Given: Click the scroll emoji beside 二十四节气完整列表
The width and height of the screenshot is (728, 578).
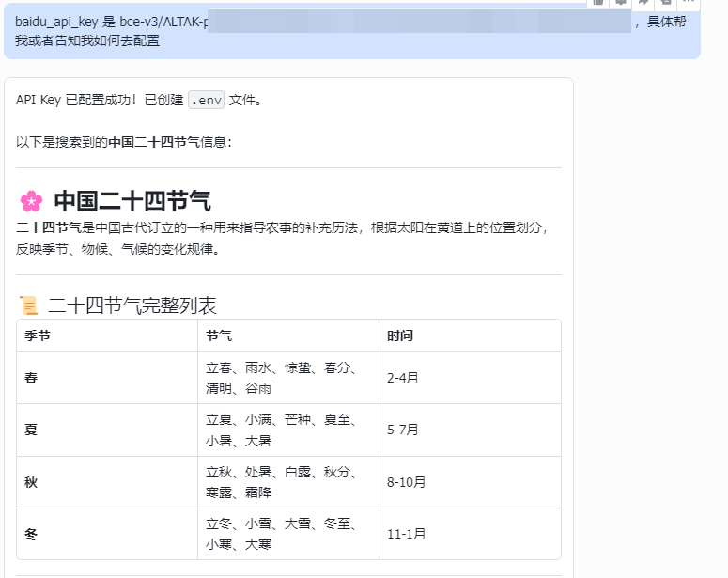Looking at the screenshot, I should coord(29,305).
